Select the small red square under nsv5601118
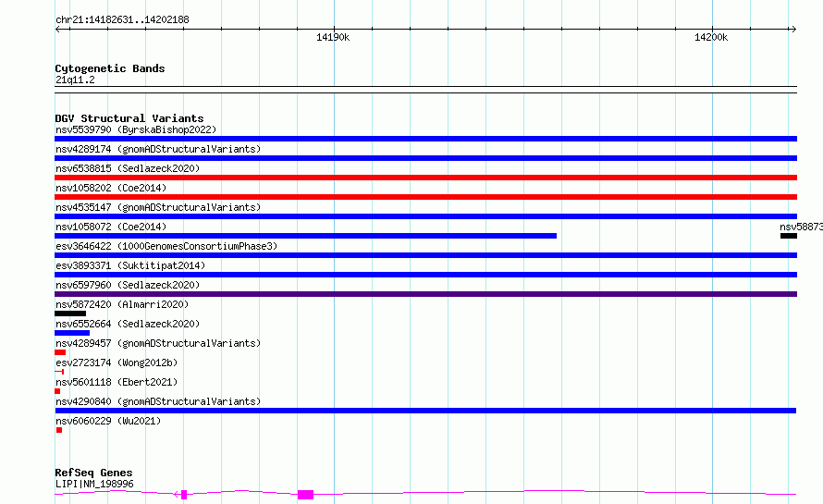Viewport: 823px width, 504px height. [x=57, y=391]
